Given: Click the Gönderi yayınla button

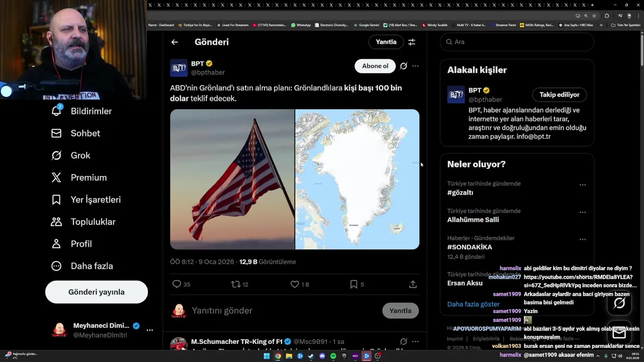Looking at the screenshot, I should (97, 292).
